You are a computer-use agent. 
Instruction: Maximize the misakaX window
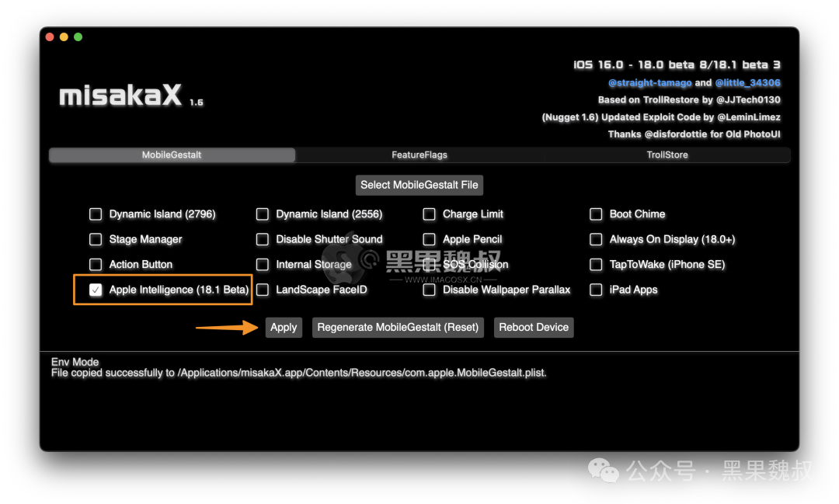click(78, 37)
